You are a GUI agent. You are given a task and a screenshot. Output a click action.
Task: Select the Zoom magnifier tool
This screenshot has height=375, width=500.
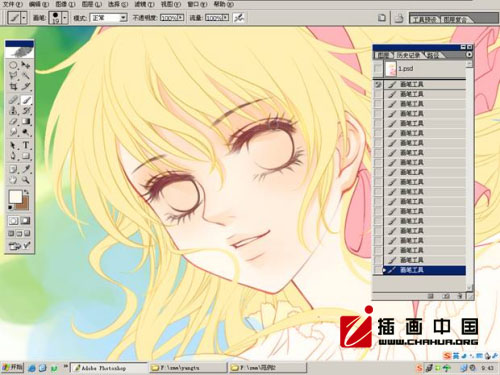click(x=26, y=180)
